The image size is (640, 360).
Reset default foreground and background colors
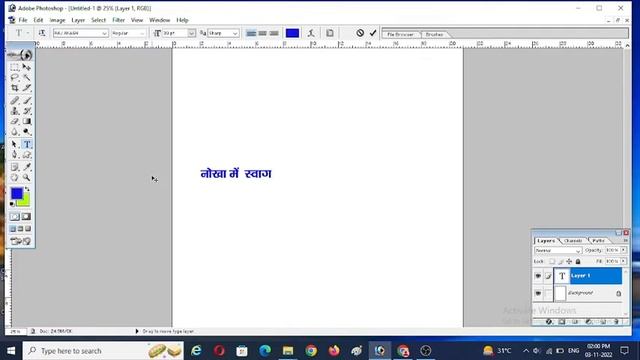click(12, 204)
